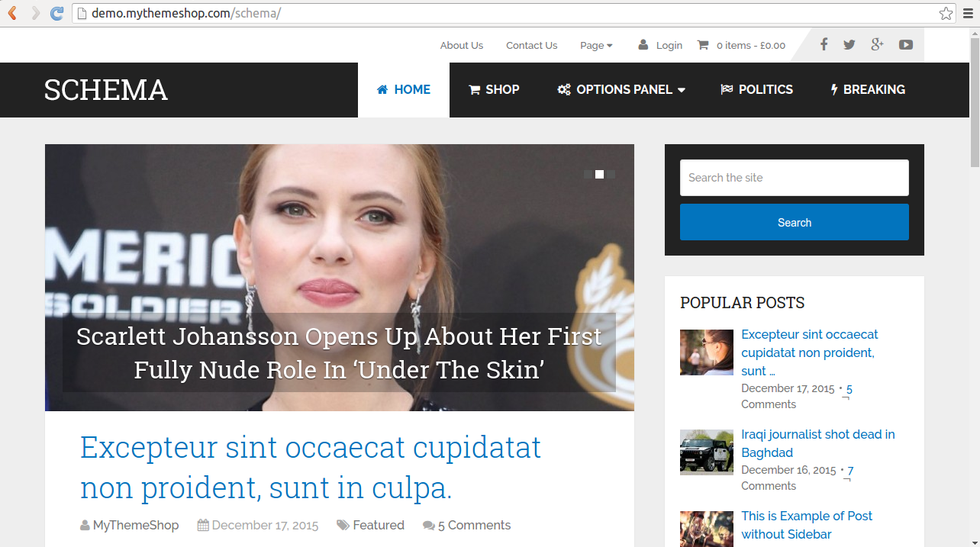
Task: Open the YouTube social link icon
Action: 906,45
